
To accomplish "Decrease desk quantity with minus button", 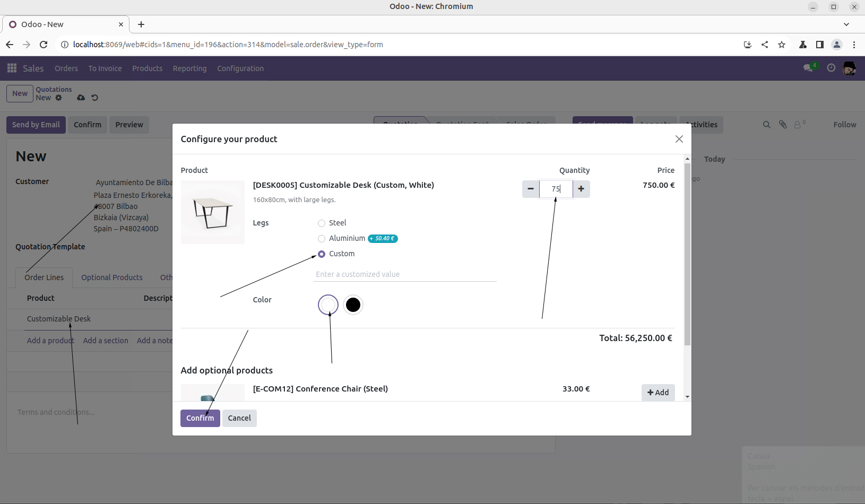I will coord(531,189).
